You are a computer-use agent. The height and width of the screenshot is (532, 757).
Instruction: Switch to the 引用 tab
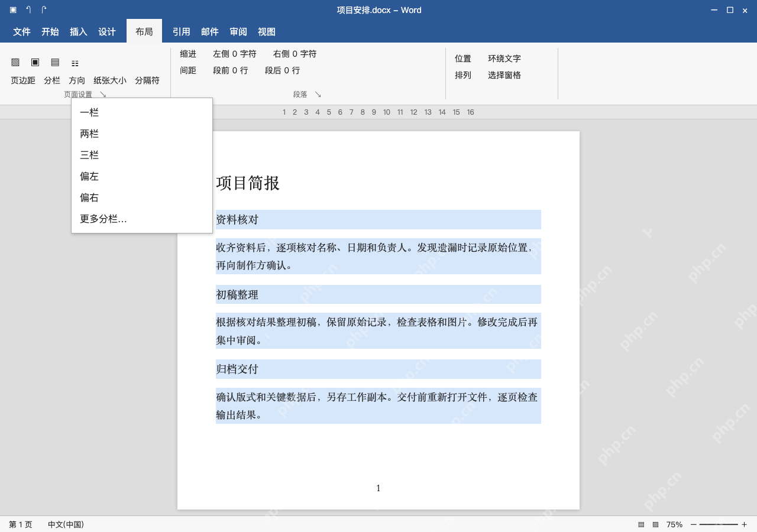pyautogui.click(x=182, y=32)
